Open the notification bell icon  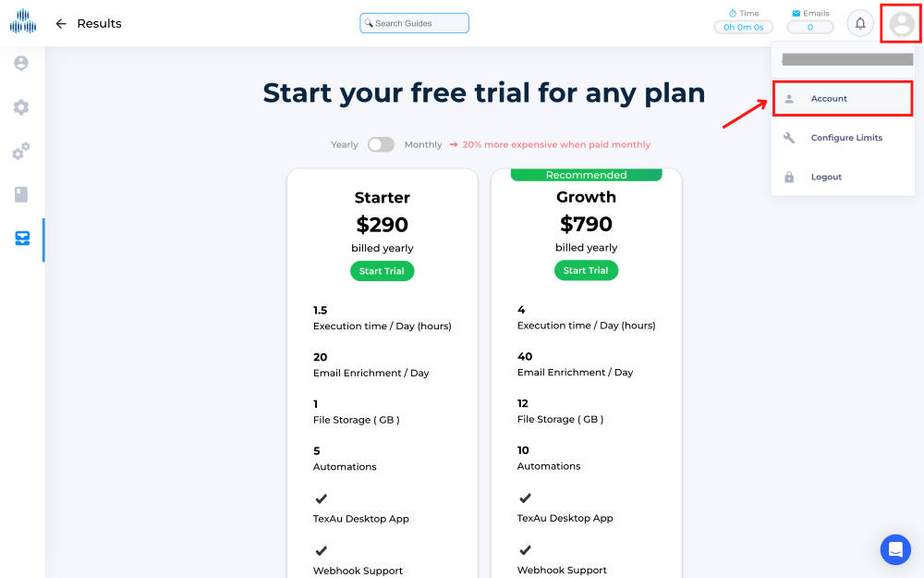860,22
